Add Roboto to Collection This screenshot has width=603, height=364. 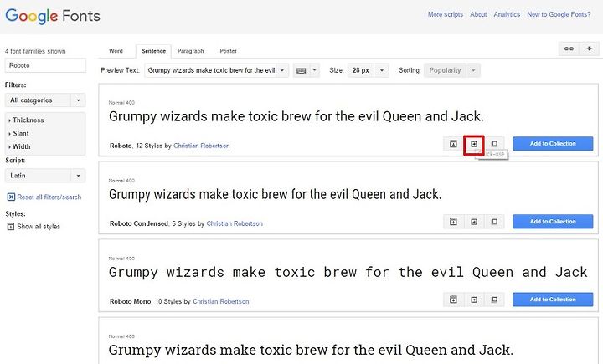(553, 144)
